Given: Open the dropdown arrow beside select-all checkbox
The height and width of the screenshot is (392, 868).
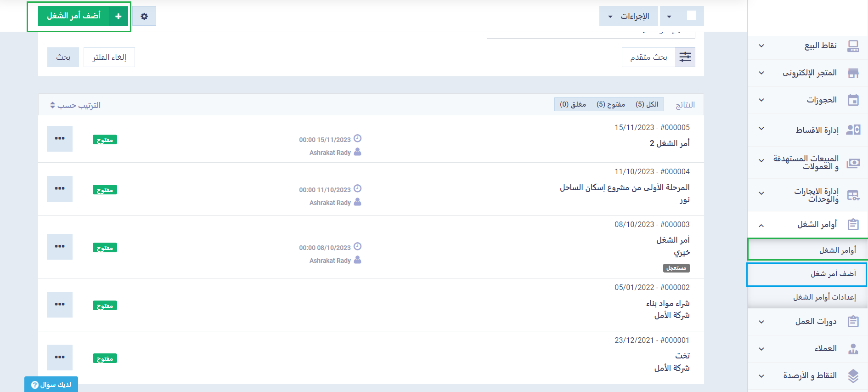Looking at the screenshot, I should (669, 17).
